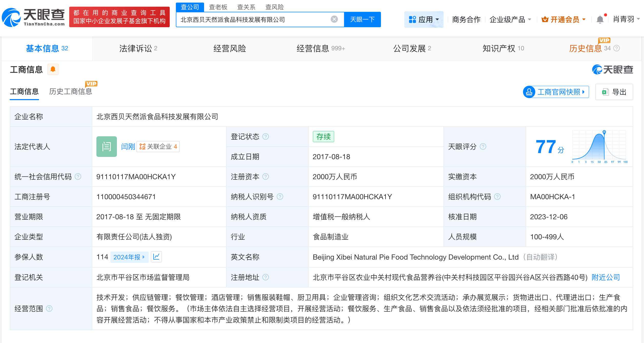
Task: Open the 附近公司 link
Action: 605,277
